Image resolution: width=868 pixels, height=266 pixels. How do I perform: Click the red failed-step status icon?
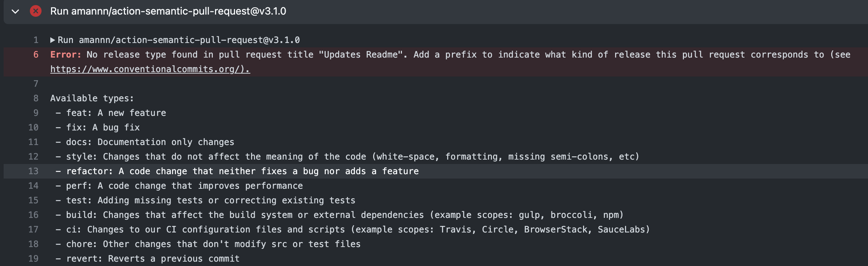35,11
